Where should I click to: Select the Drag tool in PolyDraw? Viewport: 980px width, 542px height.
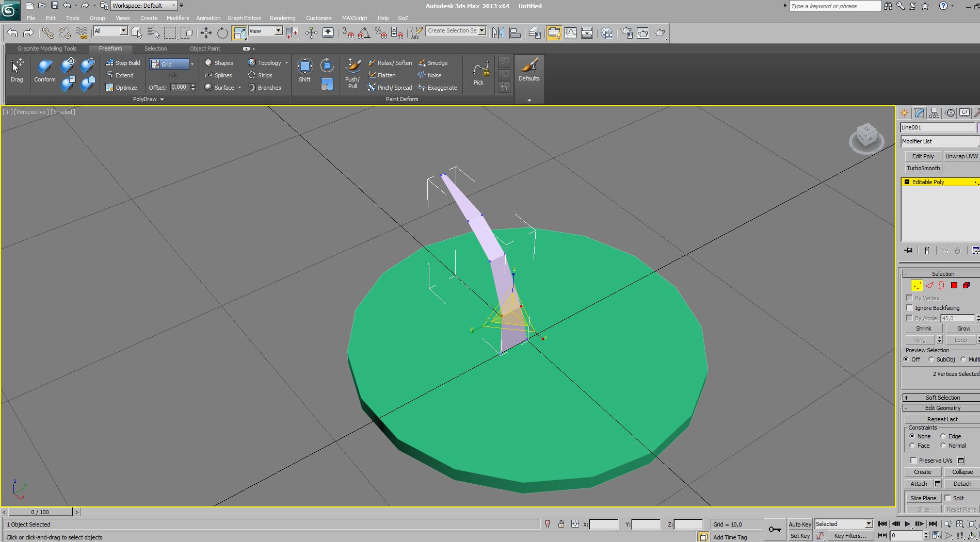pyautogui.click(x=17, y=70)
